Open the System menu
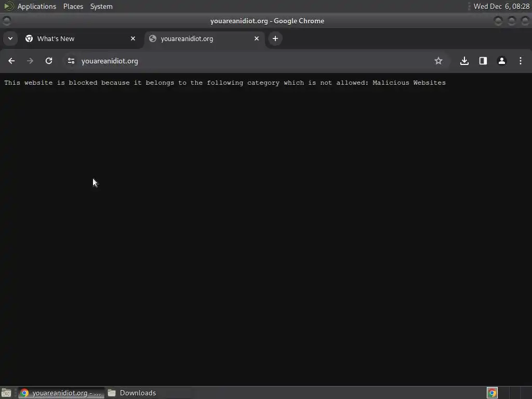Screen dimensions: 532x399 tap(101, 6)
